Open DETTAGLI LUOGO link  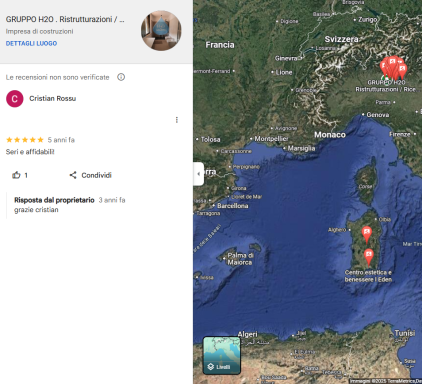[x=31, y=43]
